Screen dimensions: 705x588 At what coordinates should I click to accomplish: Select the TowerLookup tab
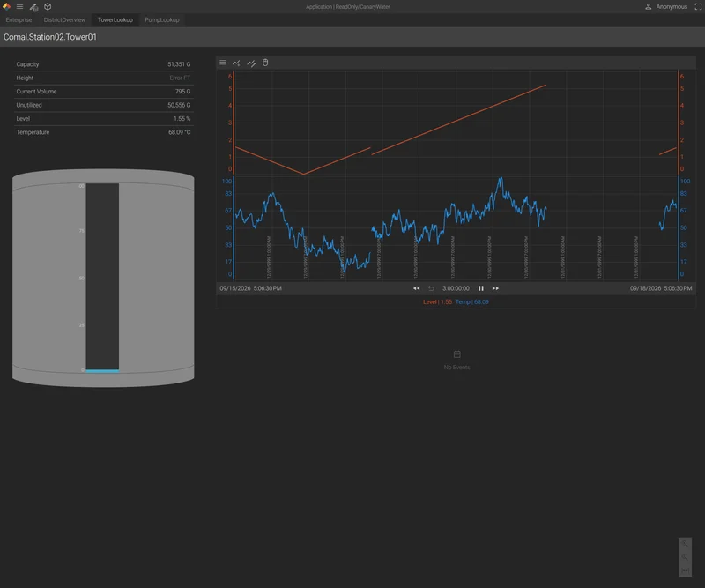[115, 19]
